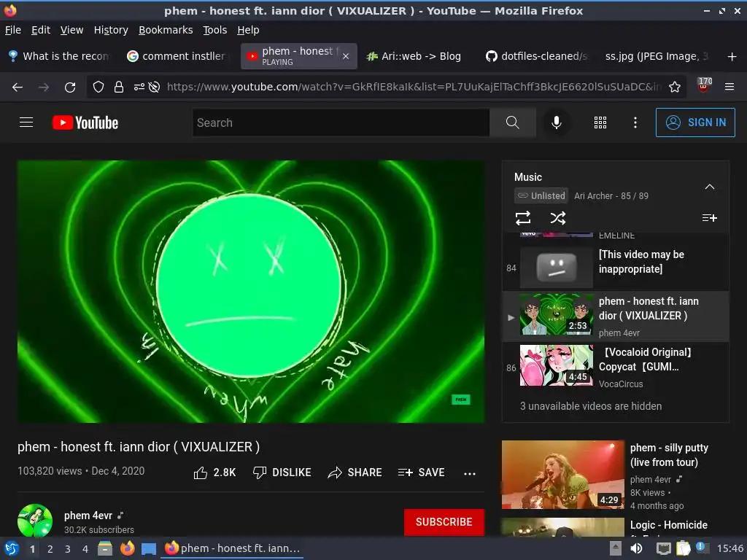The height and width of the screenshot is (560, 747).
Task: Open YouTube settings three-dot menu
Action: pos(635,122)
